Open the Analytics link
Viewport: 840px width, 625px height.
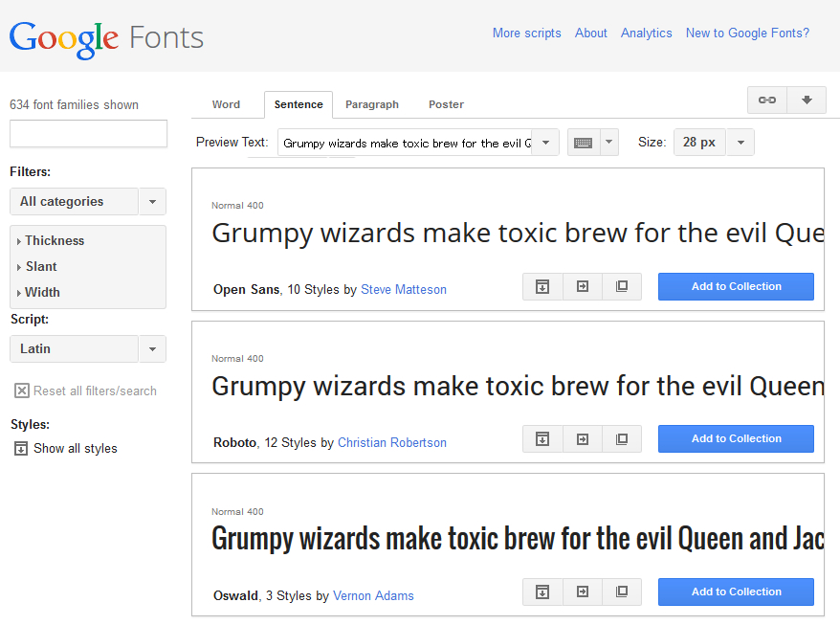pos(646,33)
